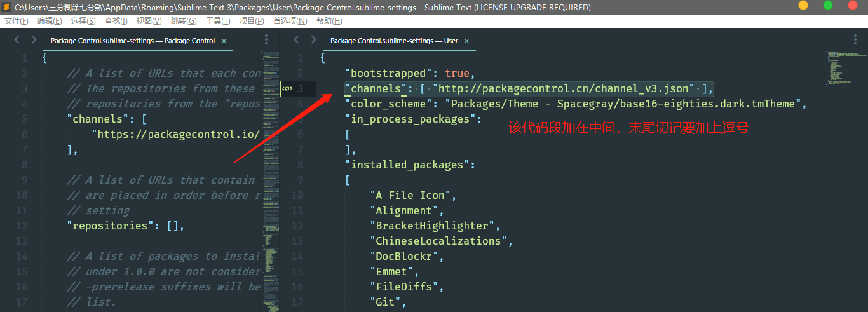Open the 帮助(H) menu

coord(329,21)
